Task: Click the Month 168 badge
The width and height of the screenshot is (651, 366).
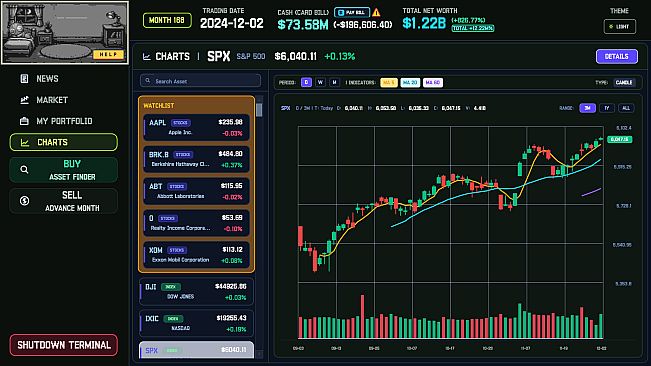Action: point(167,20)
